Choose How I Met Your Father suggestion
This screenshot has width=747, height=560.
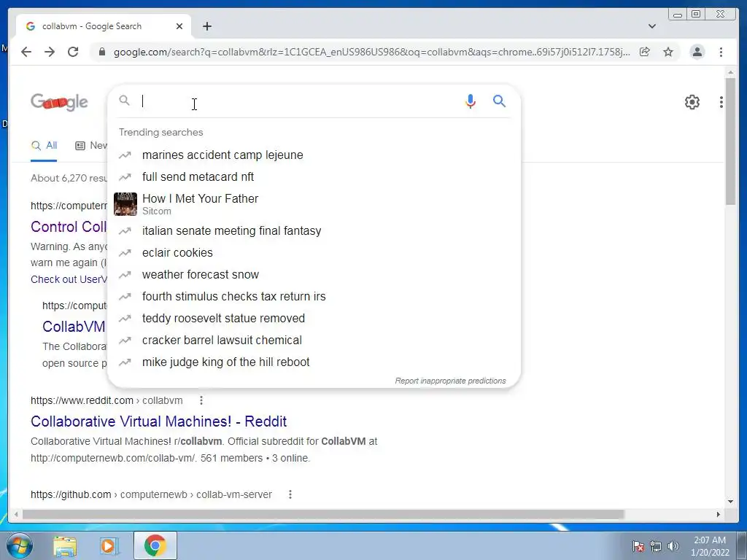314,204
